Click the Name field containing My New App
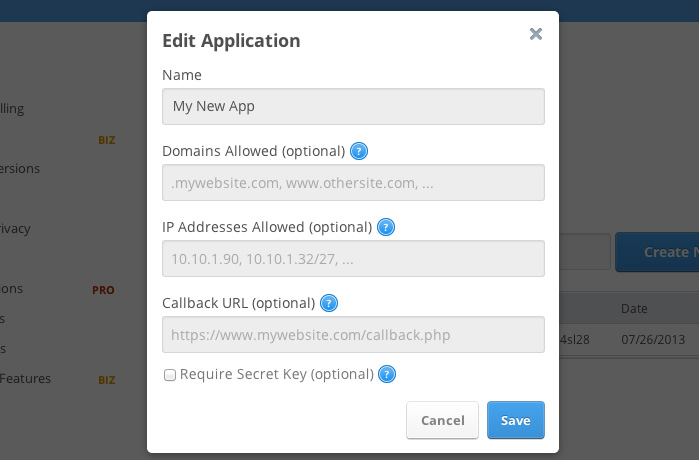This screenshot has width=699, height=460. coord(353,107)
